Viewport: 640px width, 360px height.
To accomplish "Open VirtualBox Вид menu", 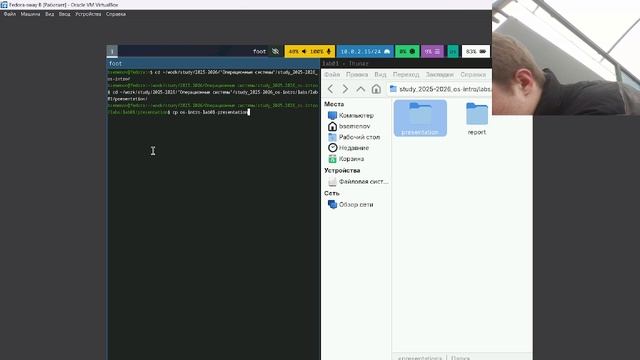I will (49, 14).
